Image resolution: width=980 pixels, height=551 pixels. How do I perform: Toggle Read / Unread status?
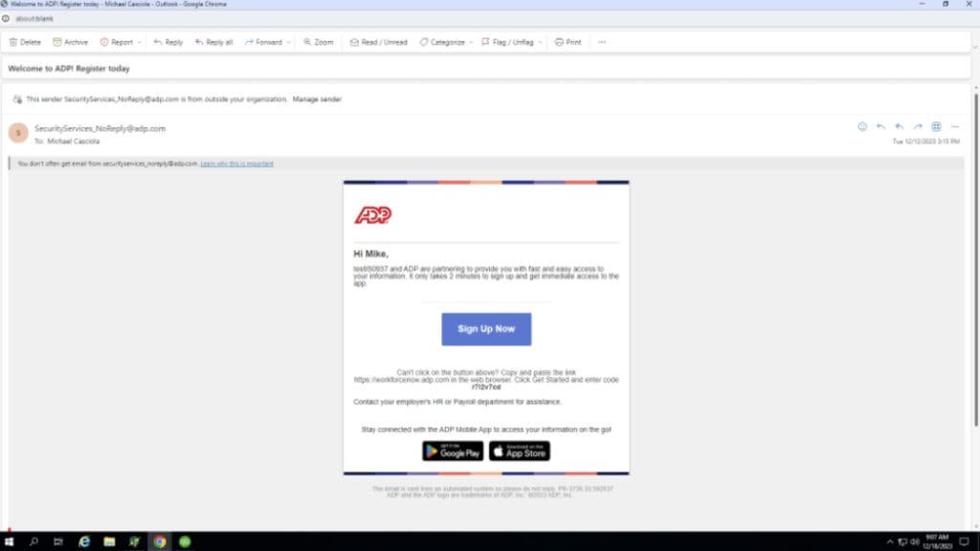coord(379,42)
